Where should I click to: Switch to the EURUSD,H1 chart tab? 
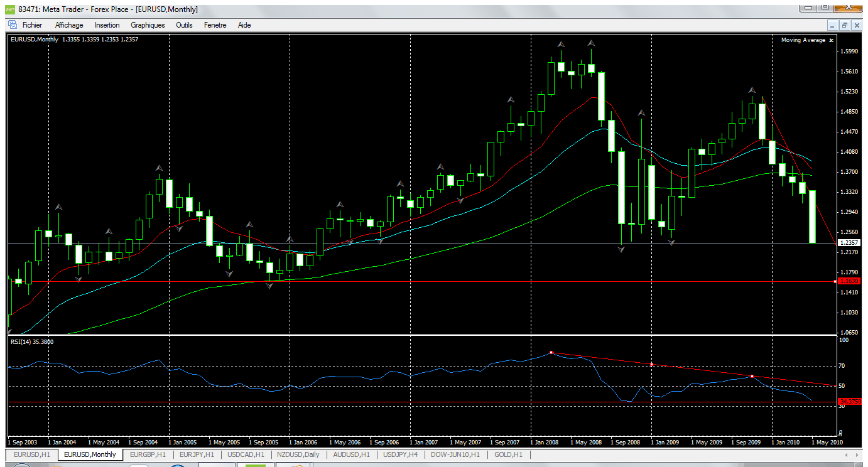click(x=31, y=454)
